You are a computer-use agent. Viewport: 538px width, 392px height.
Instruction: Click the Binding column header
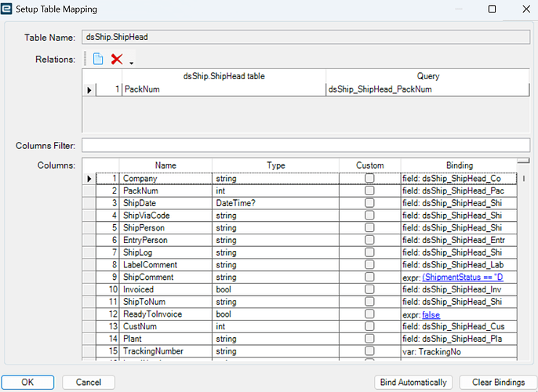(x=459, y=165)
